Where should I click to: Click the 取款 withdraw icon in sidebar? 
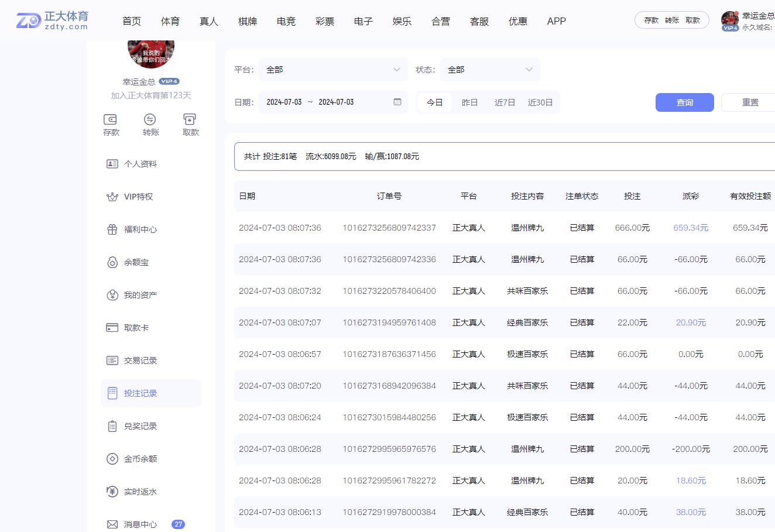pos(190,119)
